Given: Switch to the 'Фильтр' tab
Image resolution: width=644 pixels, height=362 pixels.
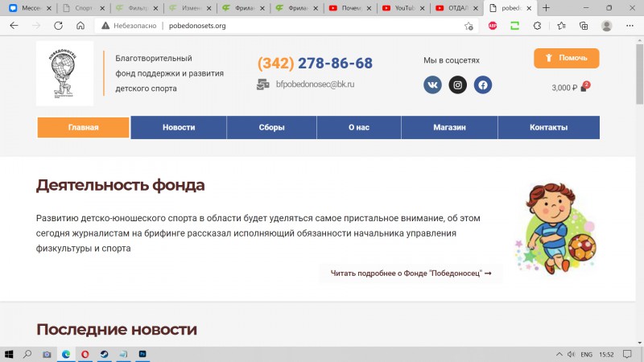Looking at the screenshot, I should coord(137,8).
